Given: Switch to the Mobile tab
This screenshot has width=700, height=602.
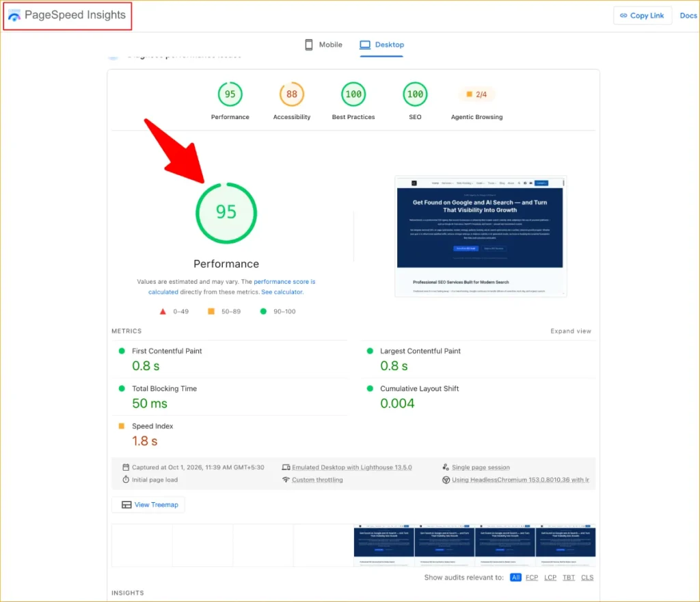Looking at the screenshot, I should tap(323, 44).
